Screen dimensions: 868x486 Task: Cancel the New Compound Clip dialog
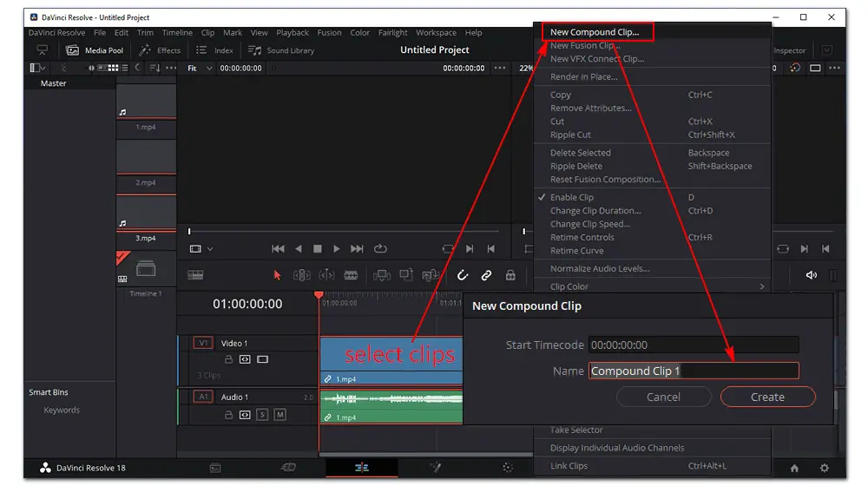(663, 397)
